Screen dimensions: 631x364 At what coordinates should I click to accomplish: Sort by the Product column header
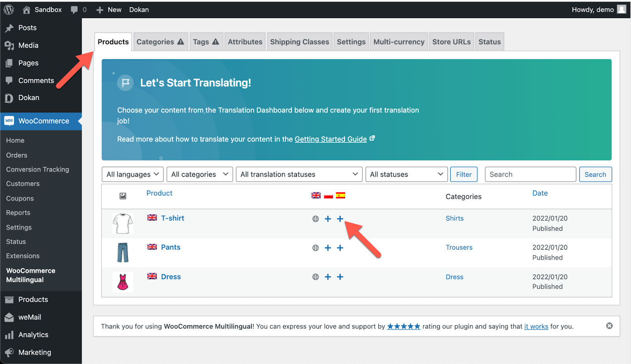[x=159, y=193]
